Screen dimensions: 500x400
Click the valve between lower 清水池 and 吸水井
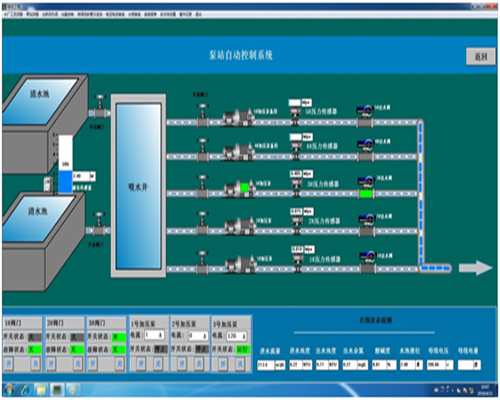coord(99,225)
